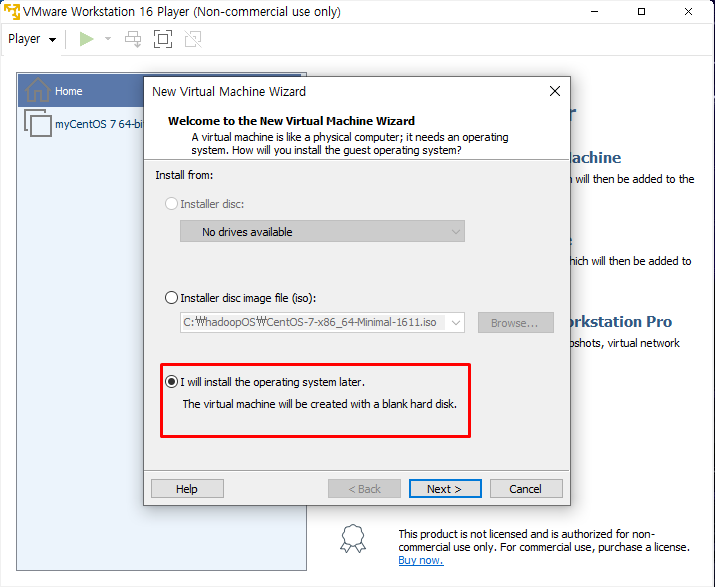This screenshot has width=715, height=587.
Task: Click the Back button
Action: 364,489
